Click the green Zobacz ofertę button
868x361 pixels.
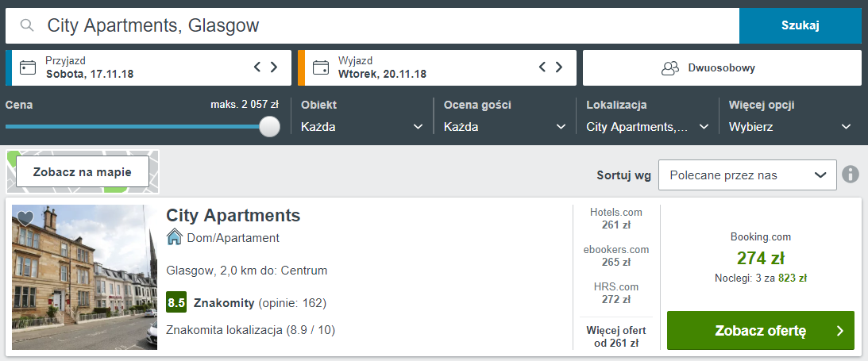[760, 330]
